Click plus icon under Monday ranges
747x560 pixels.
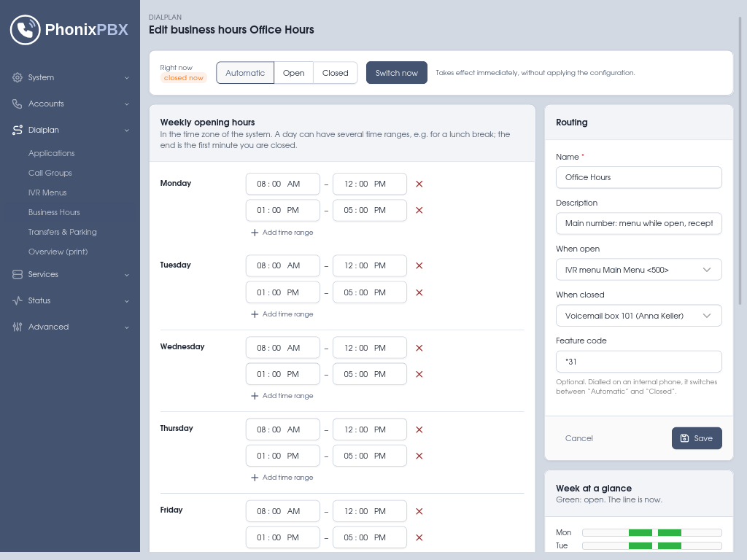coord(255,233)
